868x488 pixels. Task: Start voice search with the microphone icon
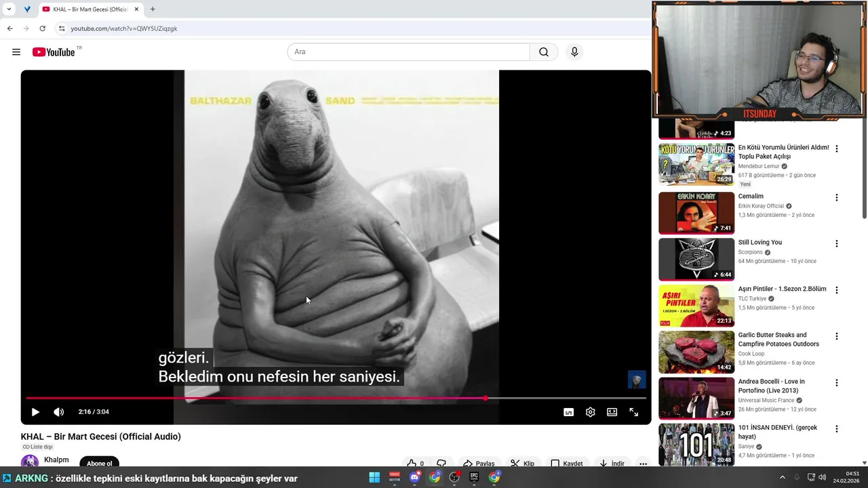574,52
